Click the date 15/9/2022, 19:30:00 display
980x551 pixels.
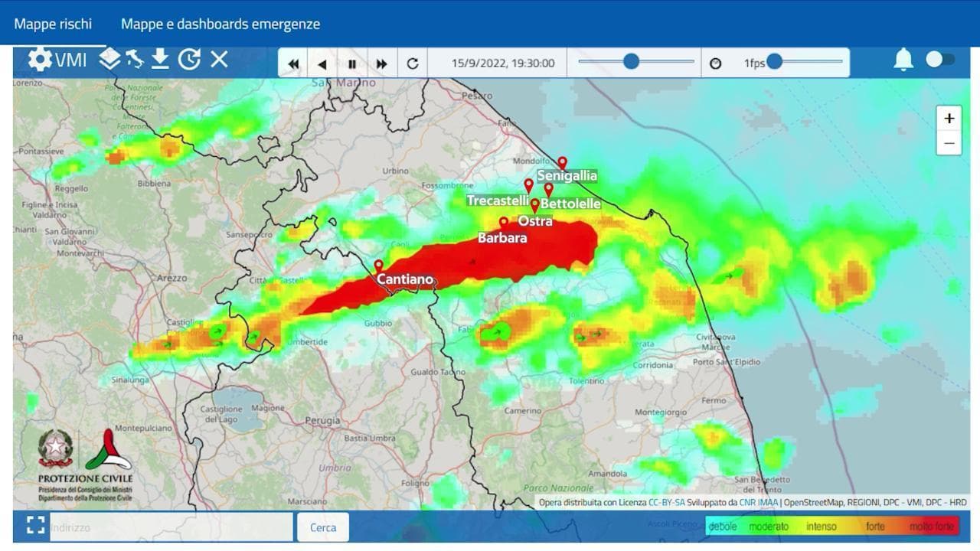tap(503, 64)
